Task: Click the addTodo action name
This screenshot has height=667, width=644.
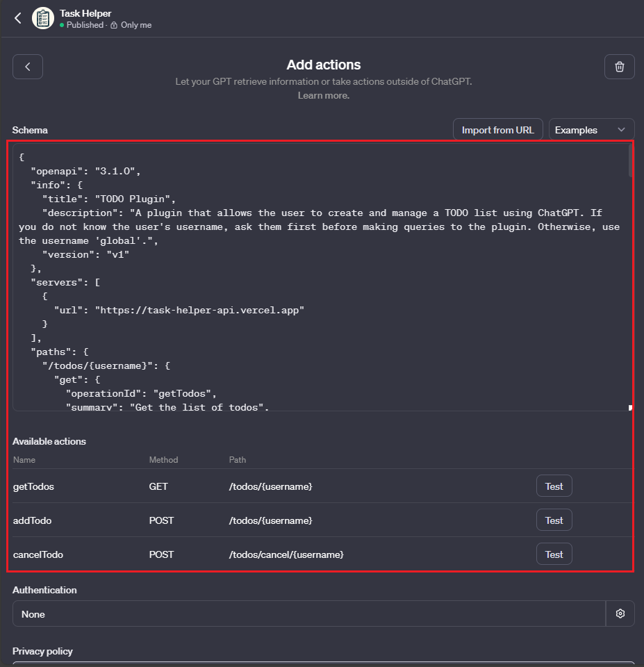Action: pyautogui.click(x=33, y=520)
